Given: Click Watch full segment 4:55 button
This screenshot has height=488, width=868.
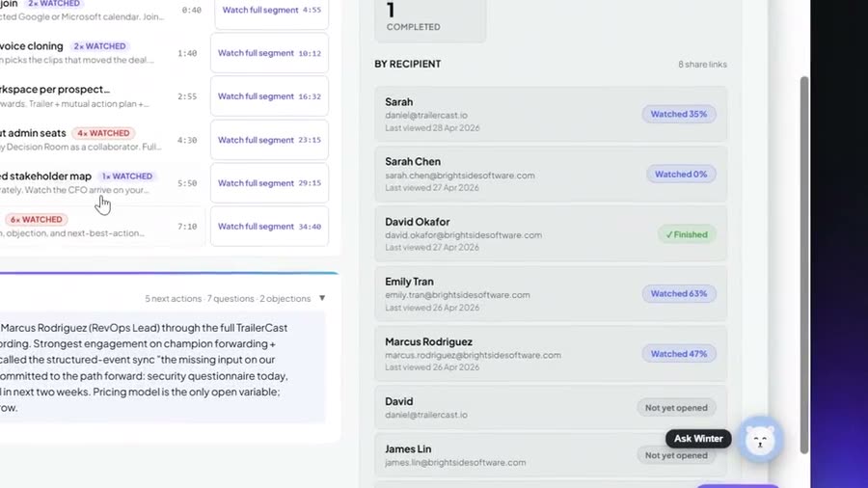Looking at the screenshot, I should pos(272,10).
